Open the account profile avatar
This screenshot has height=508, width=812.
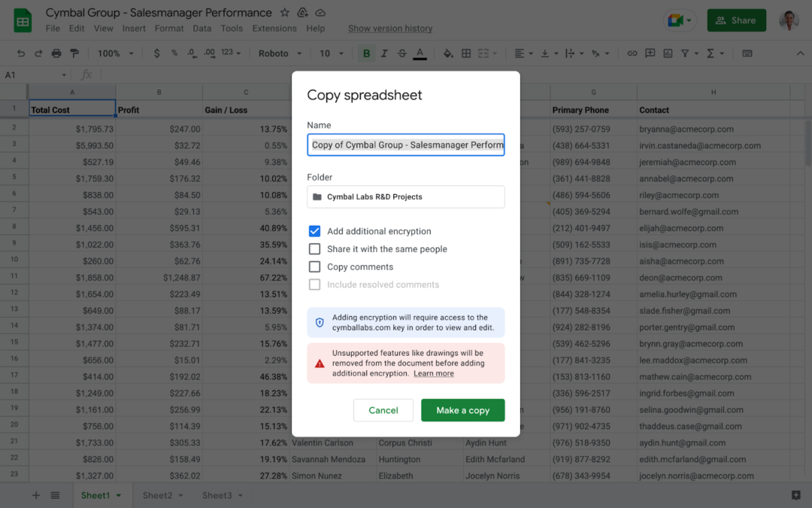click(789, 20)
